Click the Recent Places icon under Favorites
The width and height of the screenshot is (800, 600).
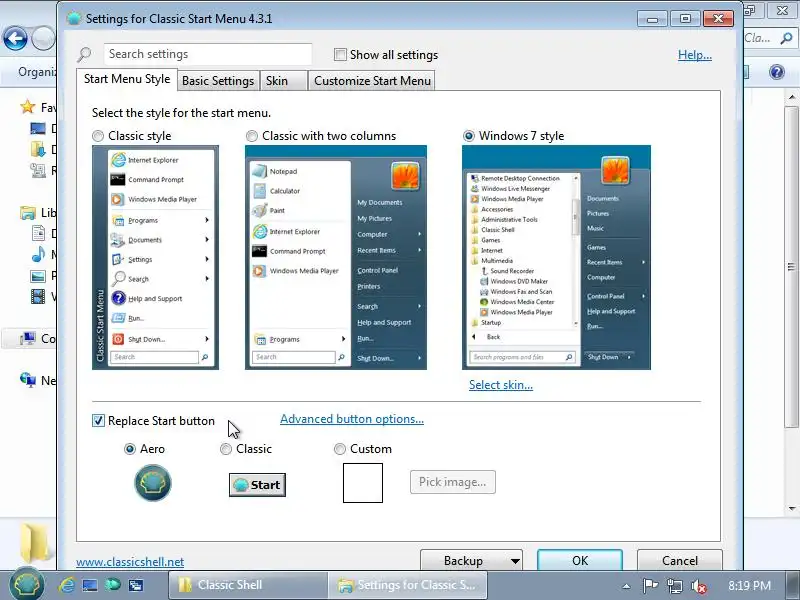click(38, 170)
